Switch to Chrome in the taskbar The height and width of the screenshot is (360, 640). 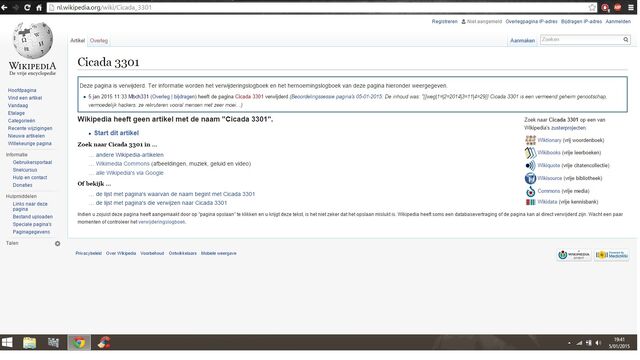79,342
